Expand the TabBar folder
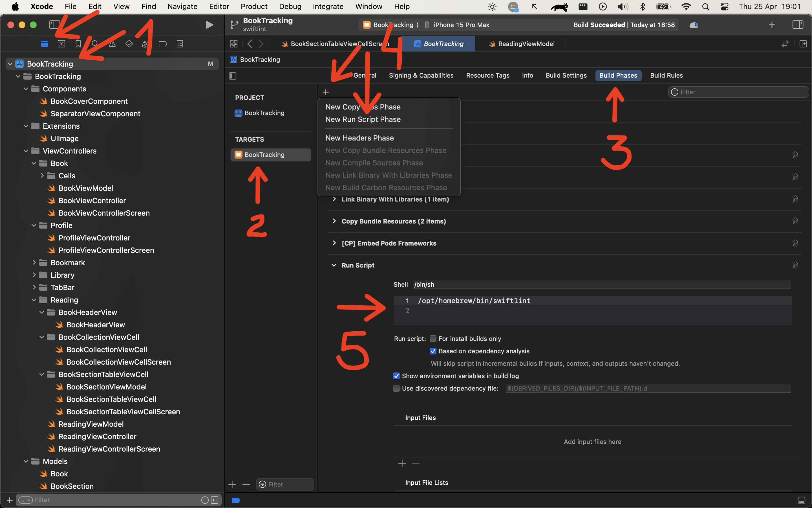 (34, 287)
